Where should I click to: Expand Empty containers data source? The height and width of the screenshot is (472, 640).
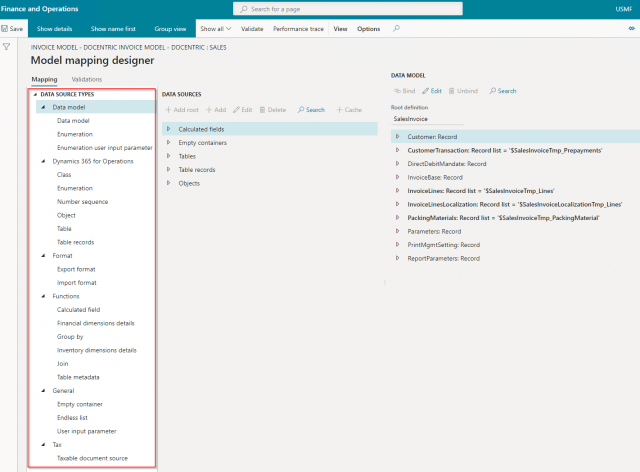[x=168, y=142]
